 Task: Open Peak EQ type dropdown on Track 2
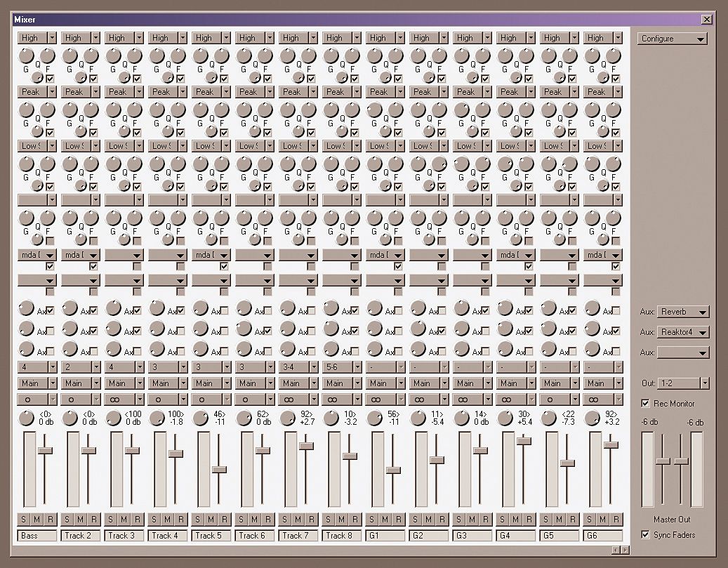tap(81, 91)
